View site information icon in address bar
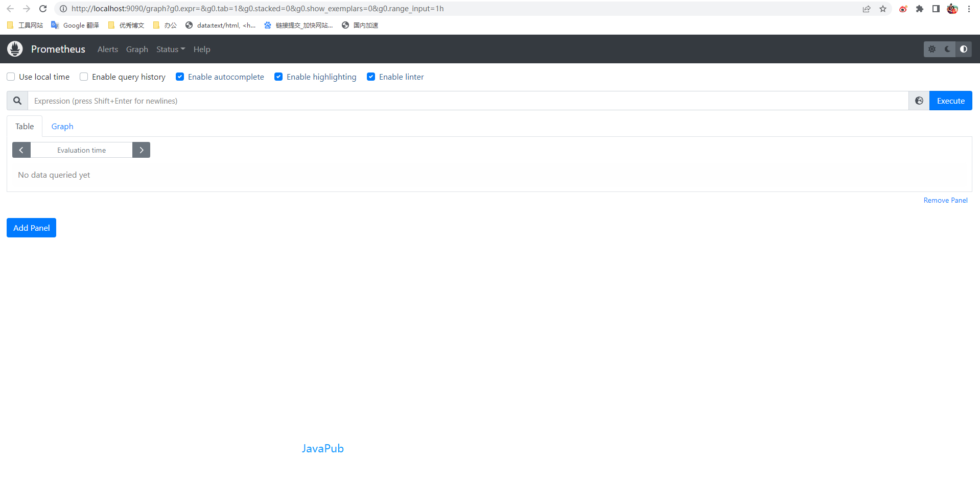This screenshot has width=980, height=484. (x=63, y=9)
